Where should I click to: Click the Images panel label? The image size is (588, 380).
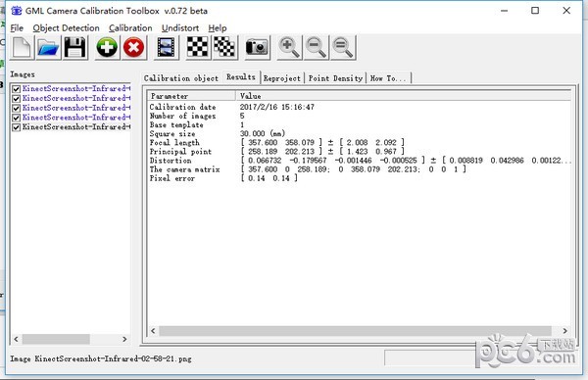(23, 74)
